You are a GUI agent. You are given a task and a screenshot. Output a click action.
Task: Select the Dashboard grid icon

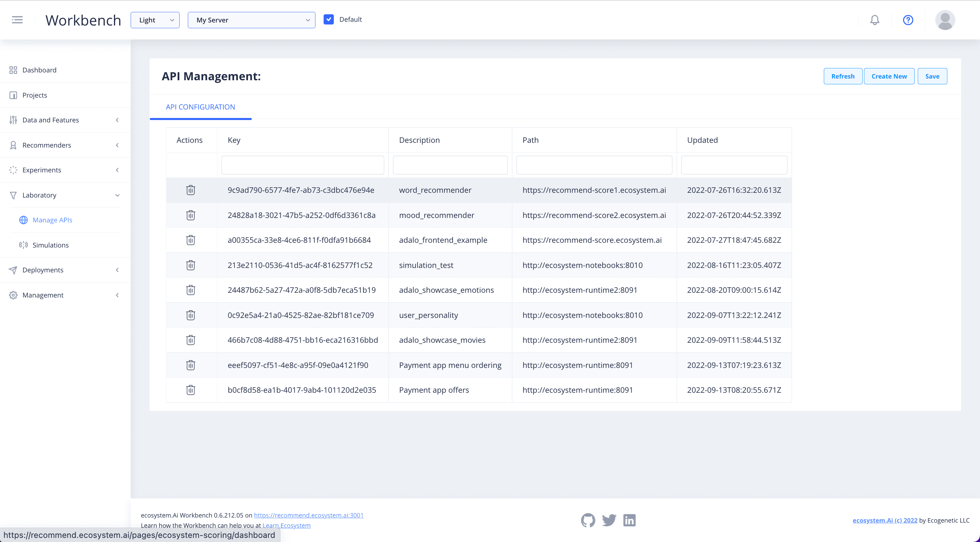tap(13, 70)
